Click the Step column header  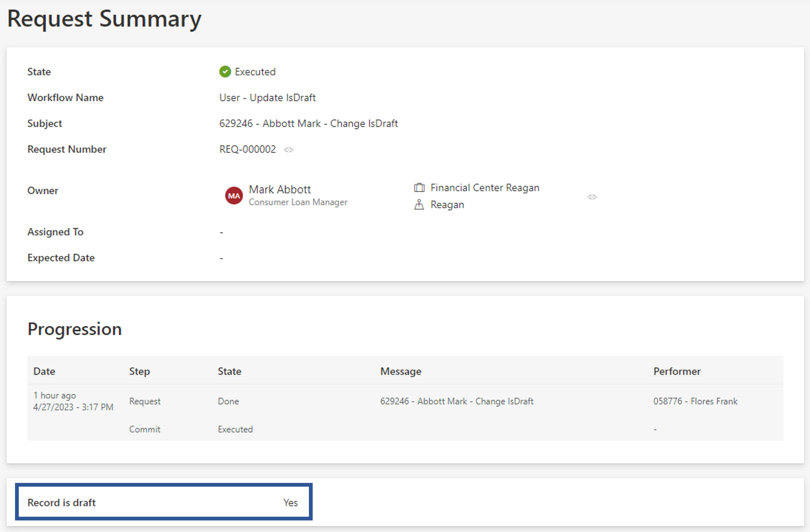pos(140,371)
